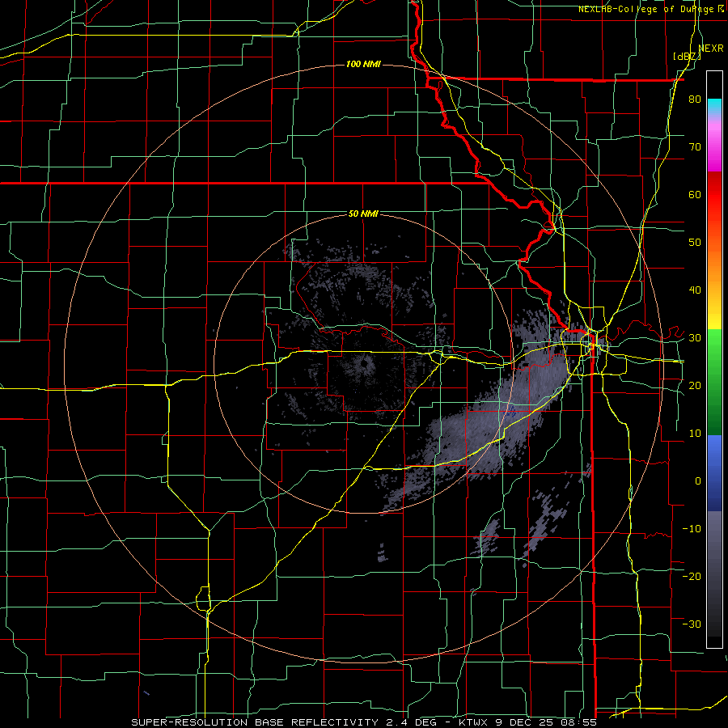Click the blue section of the dBZ color bar
The image size is (728, 728).
pyautogui.click(x=714, y=472)
